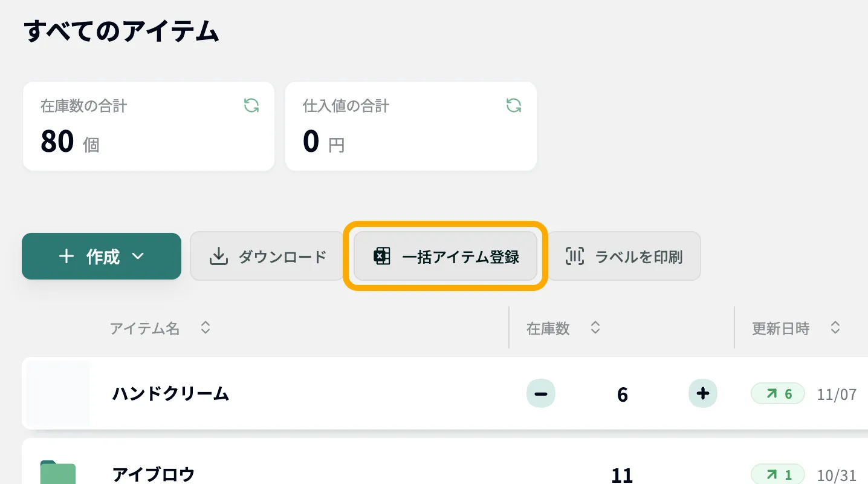Increase ハンドクリーム stock with plus button
Image resolution: width=868 pixels, height=484 pixels.
702,393
